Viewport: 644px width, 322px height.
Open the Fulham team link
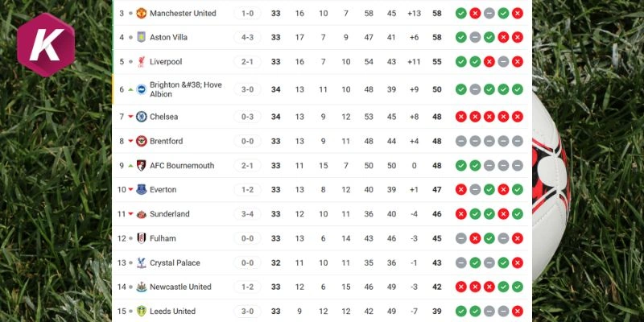(x=163, y=238)
